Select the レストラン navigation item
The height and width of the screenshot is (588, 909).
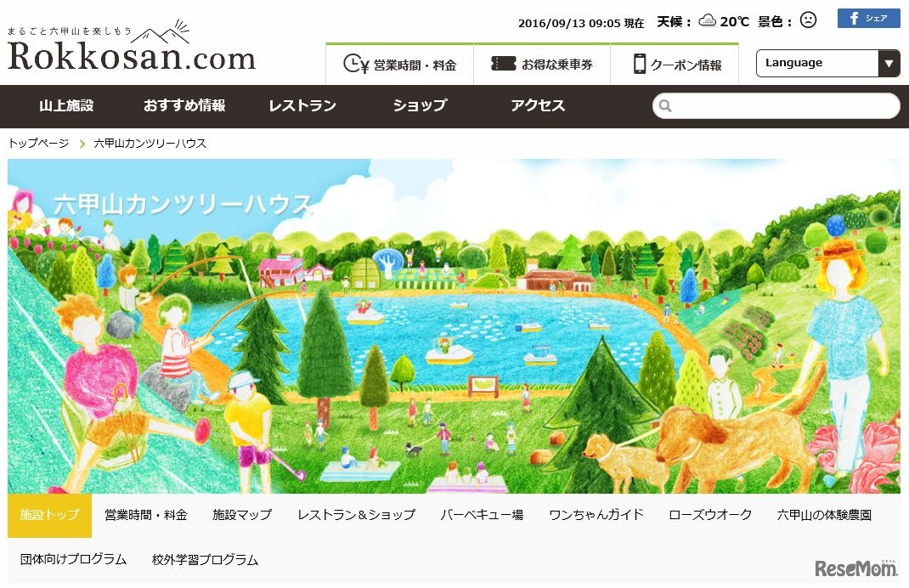302,105
